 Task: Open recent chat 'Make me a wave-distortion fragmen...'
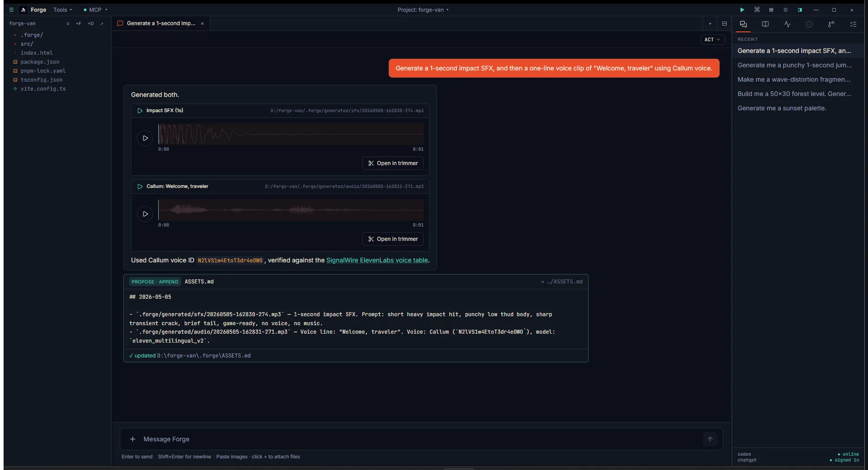pos(798,79)
